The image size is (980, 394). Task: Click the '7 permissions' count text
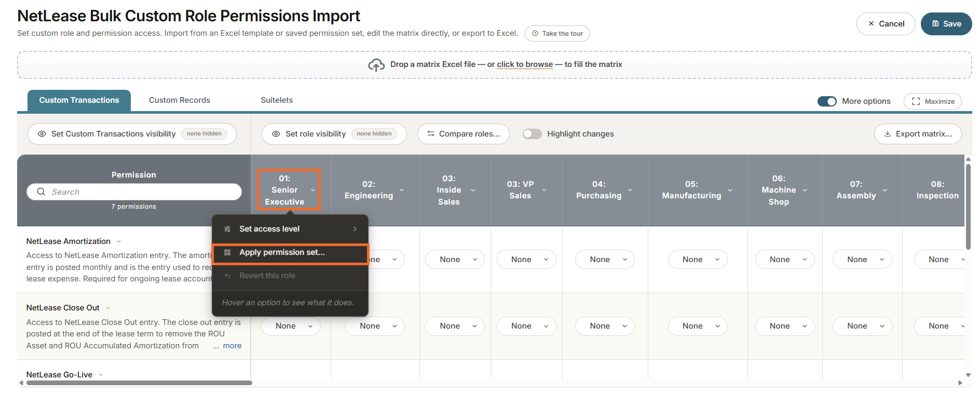coord(133,207)
